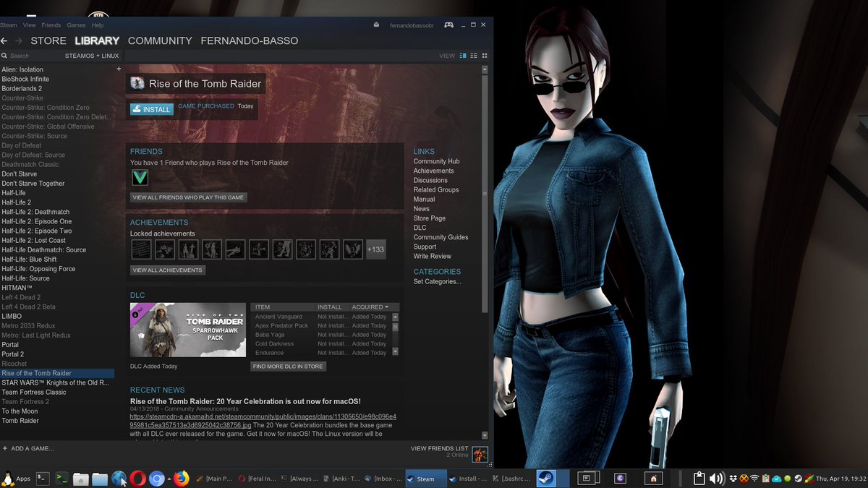
Task: Switch library to detail view
Action: 463,56
